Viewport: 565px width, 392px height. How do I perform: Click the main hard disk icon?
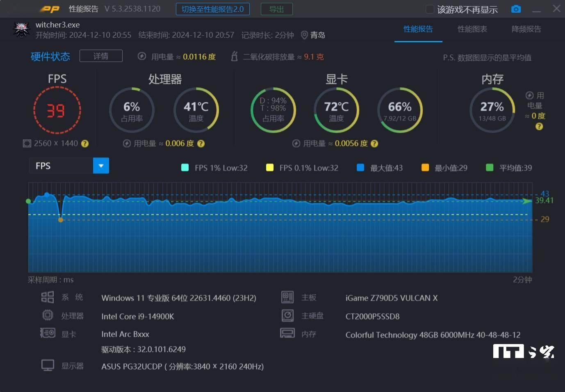(x=287, y=315)
